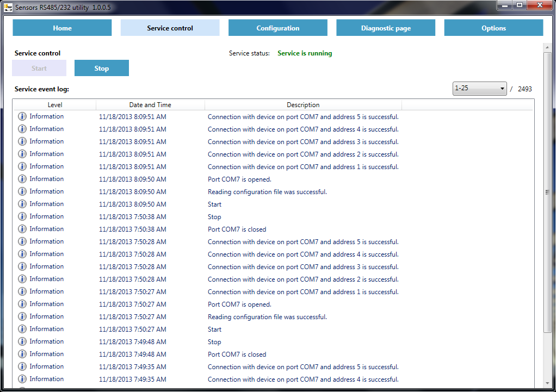The height and width of the screenshot is (392, 556).
Task: Click the application icon in the title bar
Action: [x=8, y=7]
